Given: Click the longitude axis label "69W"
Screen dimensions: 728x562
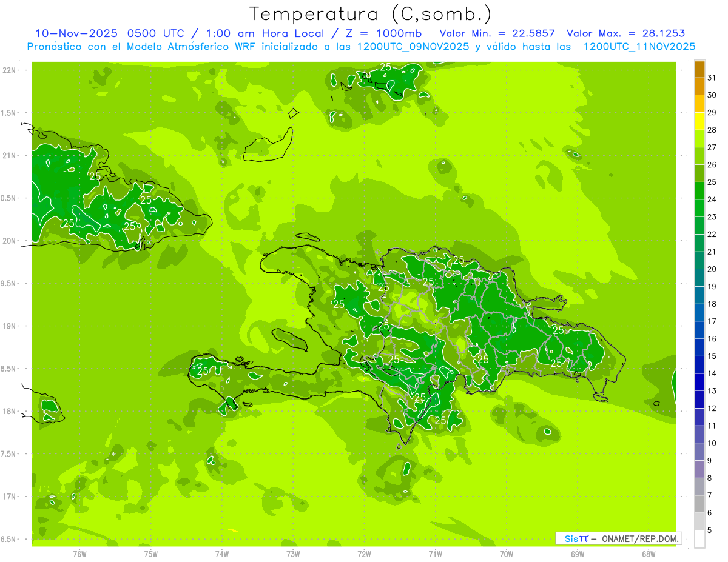Looking at the screenshot, I should click(x=578, y=554).
